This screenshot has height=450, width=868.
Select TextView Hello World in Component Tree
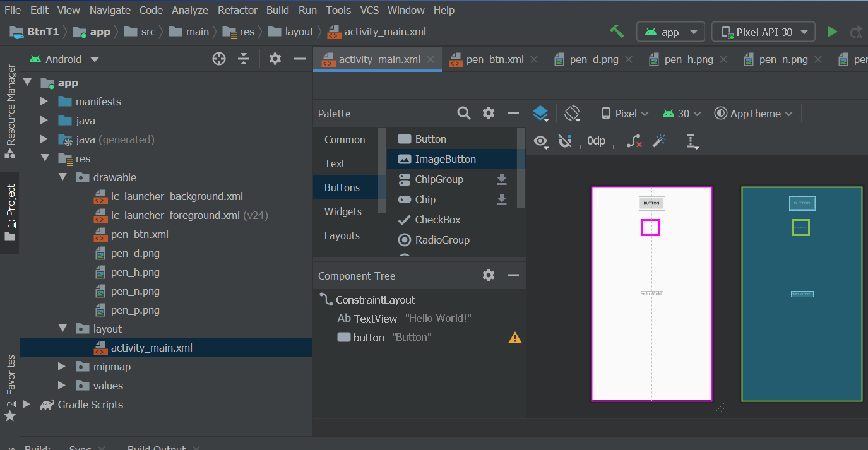pos(404,319)
